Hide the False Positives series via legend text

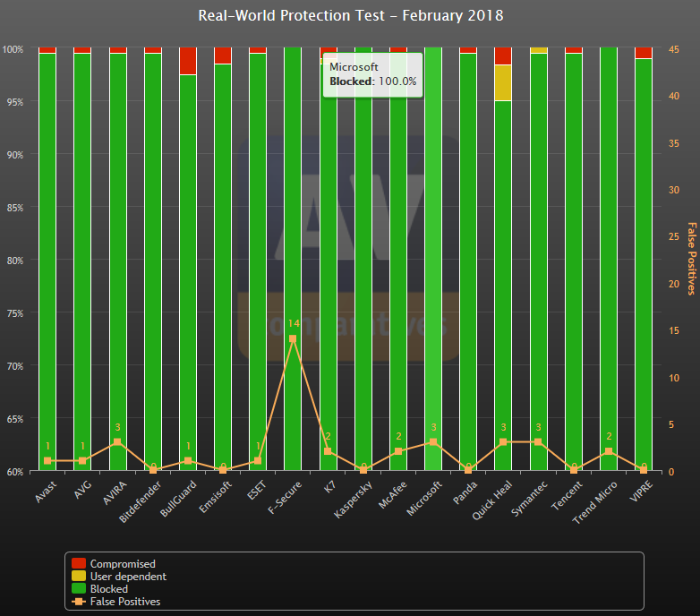click(x=125, y=602)
